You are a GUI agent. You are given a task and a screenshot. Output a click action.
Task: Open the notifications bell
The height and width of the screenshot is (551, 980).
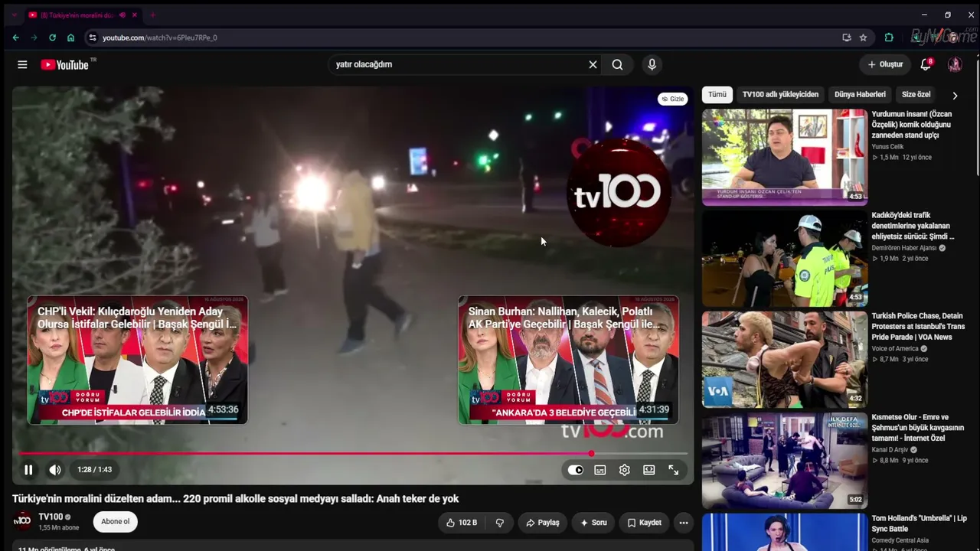tap(926, 65)
